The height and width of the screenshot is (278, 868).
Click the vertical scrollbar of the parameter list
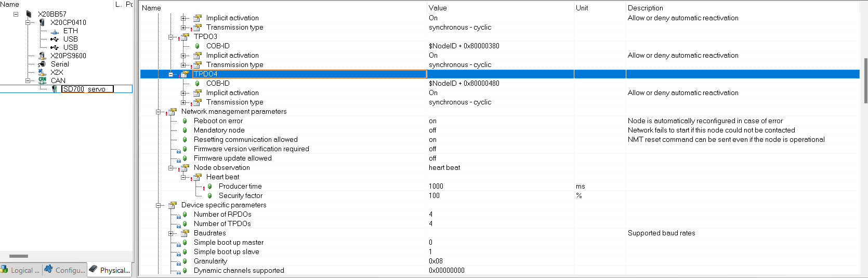coord(865,81)
